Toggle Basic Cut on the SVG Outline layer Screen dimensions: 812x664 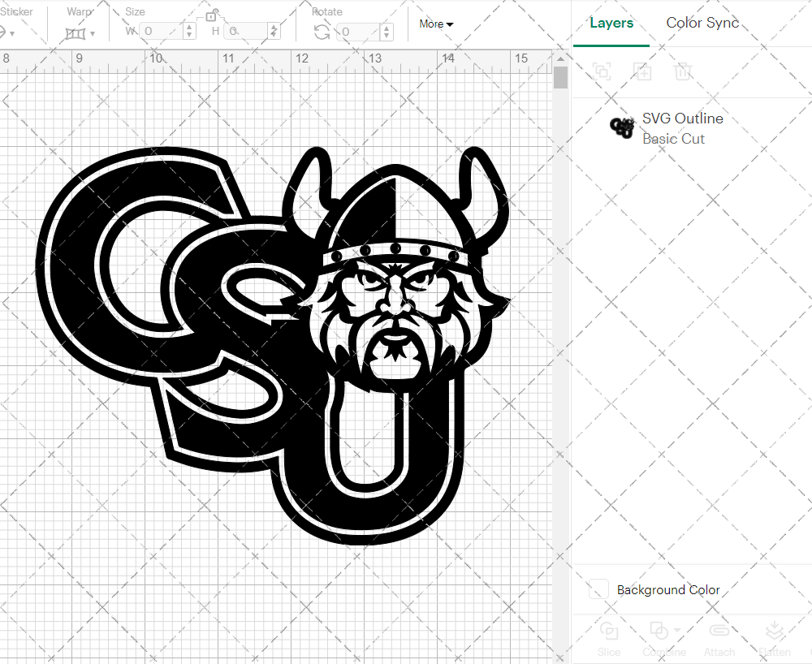point(674,139)
